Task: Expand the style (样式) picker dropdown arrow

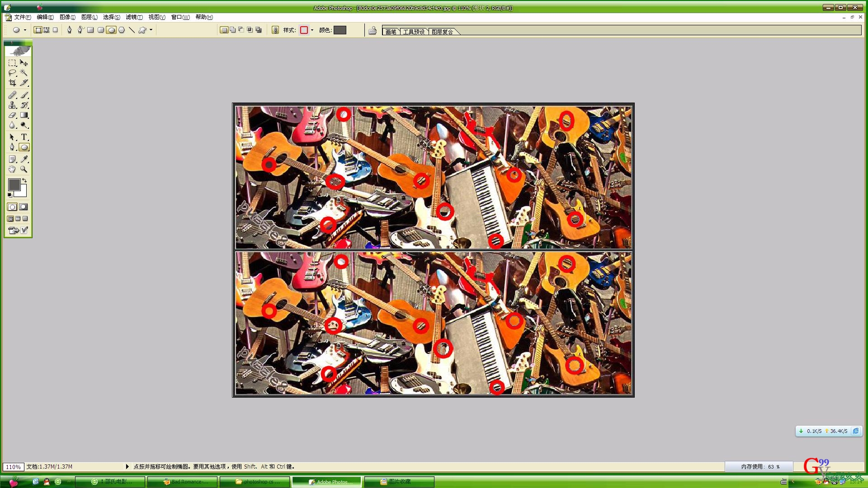Action: coord(312,30)
